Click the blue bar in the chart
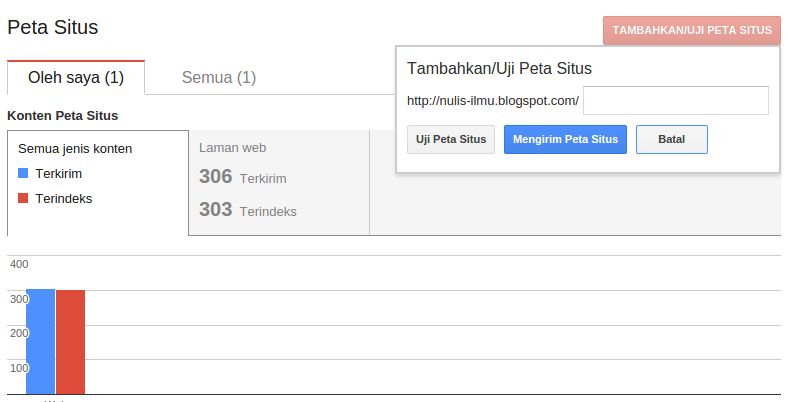Screen dimensions: 787x402 (40, 341)
